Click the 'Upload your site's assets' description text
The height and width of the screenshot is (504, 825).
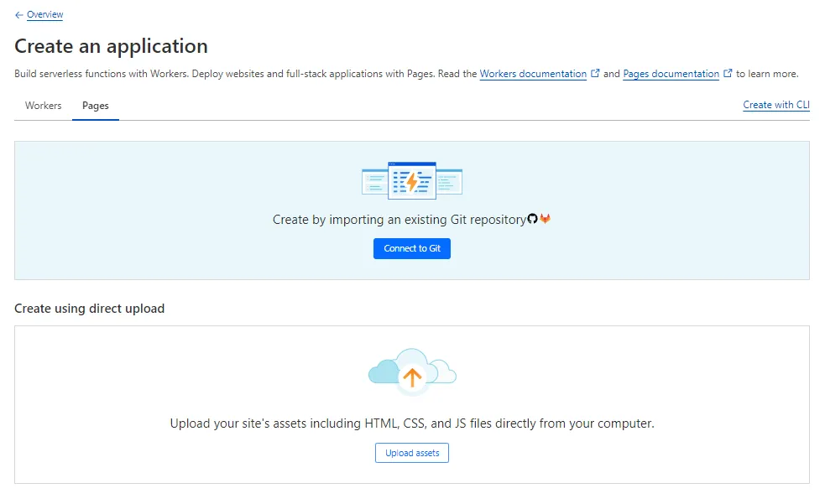pos(411,423)
